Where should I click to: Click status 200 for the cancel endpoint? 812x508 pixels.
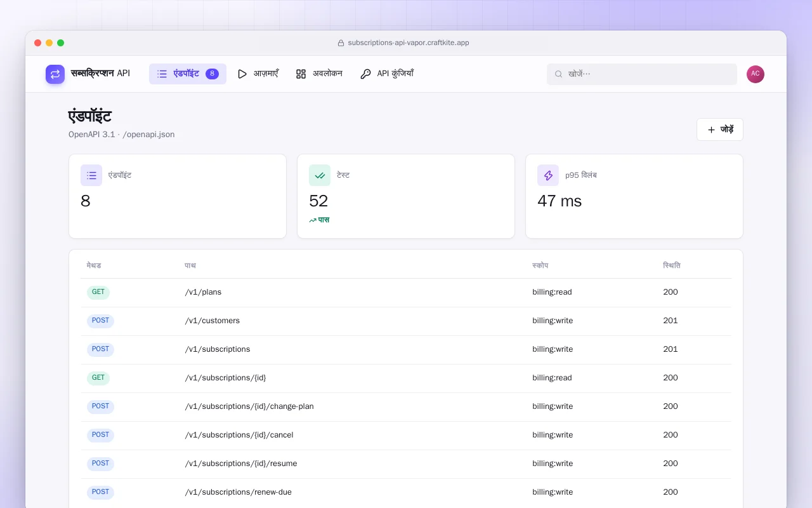pos(671,435)
